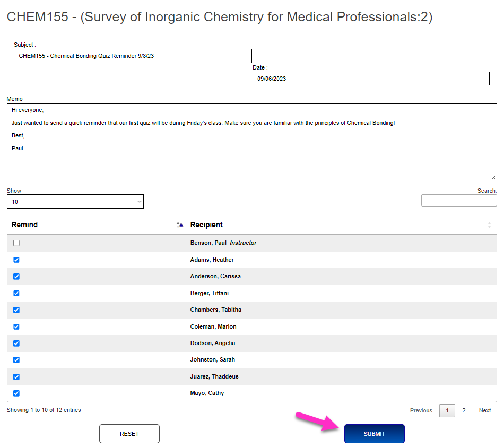The height and width of the screenshot is (447, 504).
Task: Click the Remind column sort arrow icon
Action: [x=180, y=225]
